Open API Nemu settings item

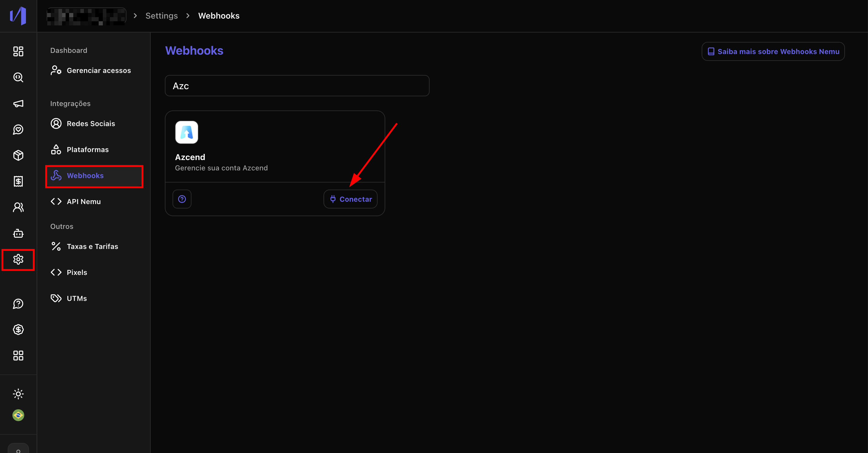[x=84, y=201]
